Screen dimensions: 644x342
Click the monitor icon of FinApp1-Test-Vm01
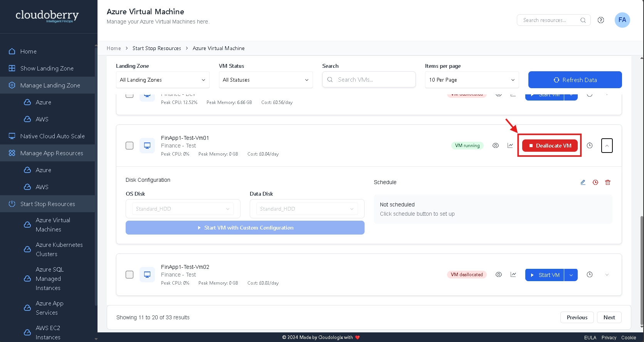point(147,146)
